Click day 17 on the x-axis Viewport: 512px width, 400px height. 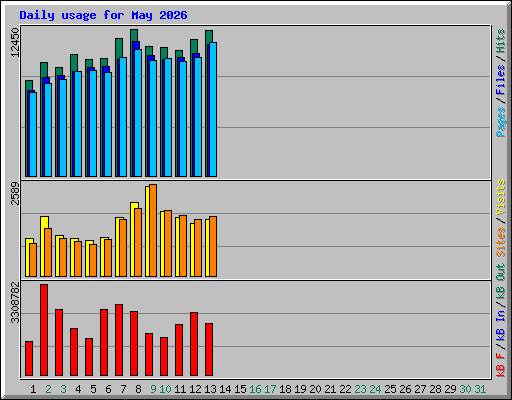(270, 389)
